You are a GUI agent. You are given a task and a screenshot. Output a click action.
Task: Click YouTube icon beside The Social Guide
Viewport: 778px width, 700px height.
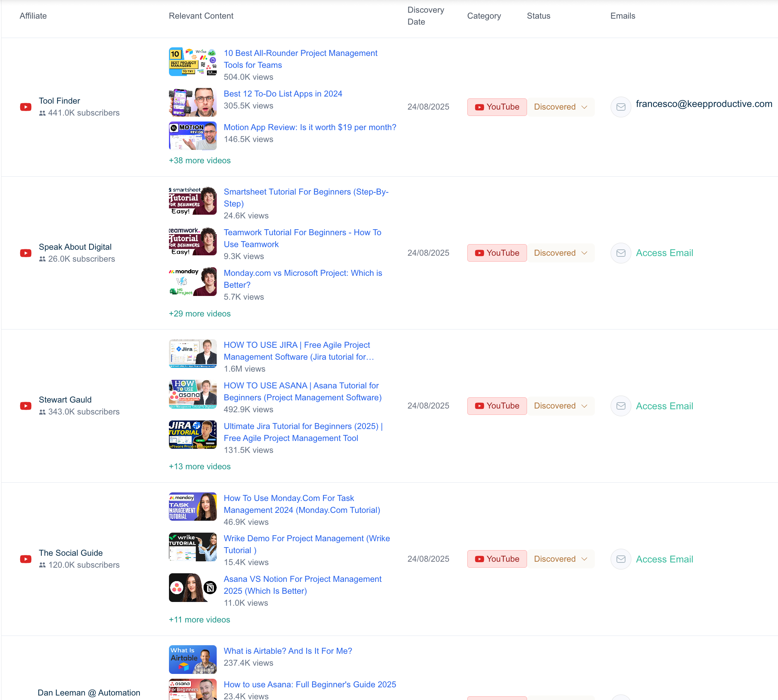point(26,559)
